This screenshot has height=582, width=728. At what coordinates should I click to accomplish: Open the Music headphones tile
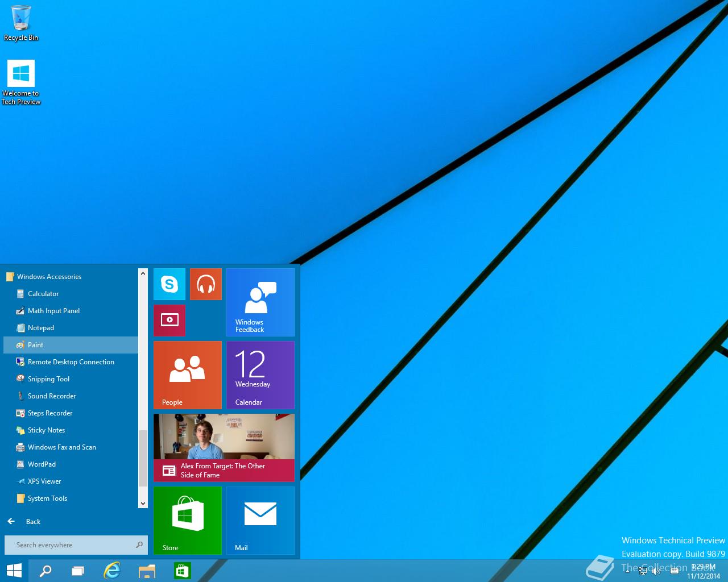pyautogui.click(x=206, y=284)
